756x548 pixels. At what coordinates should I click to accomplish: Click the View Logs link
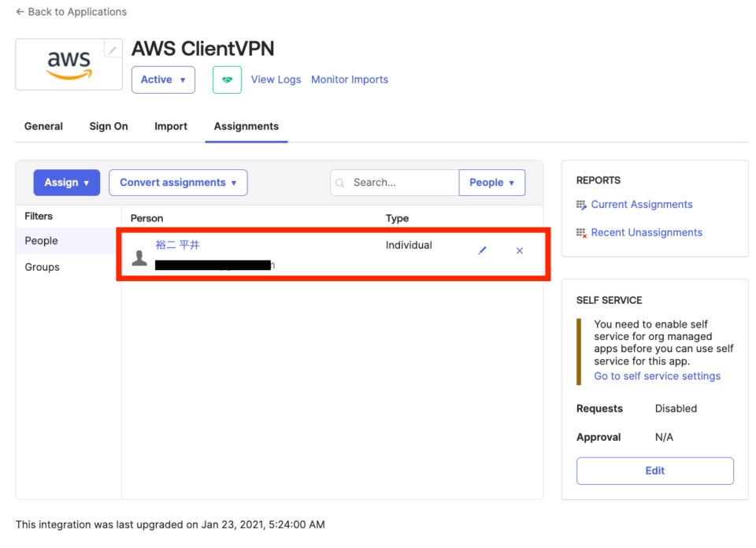tap(276, 80)
